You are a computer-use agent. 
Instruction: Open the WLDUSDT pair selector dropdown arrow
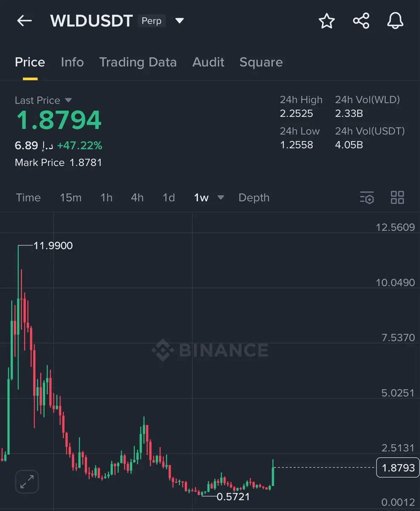[x=180, y=20]
